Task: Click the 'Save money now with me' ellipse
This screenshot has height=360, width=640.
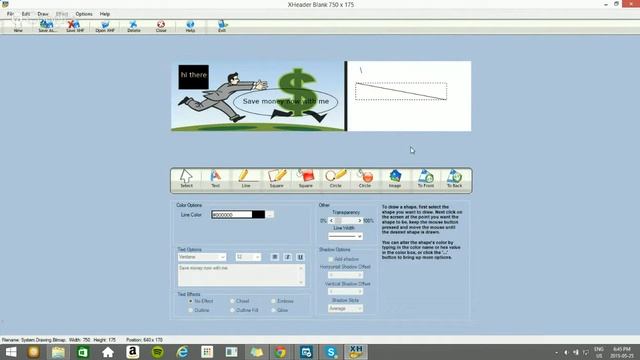Action: tap(286, 101)
